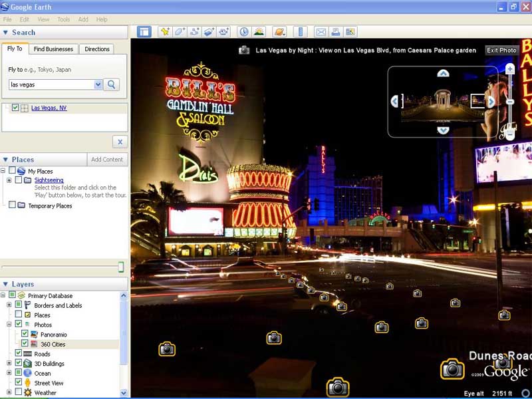
Task: Open the Edit menu
Action: click(25, 19)
